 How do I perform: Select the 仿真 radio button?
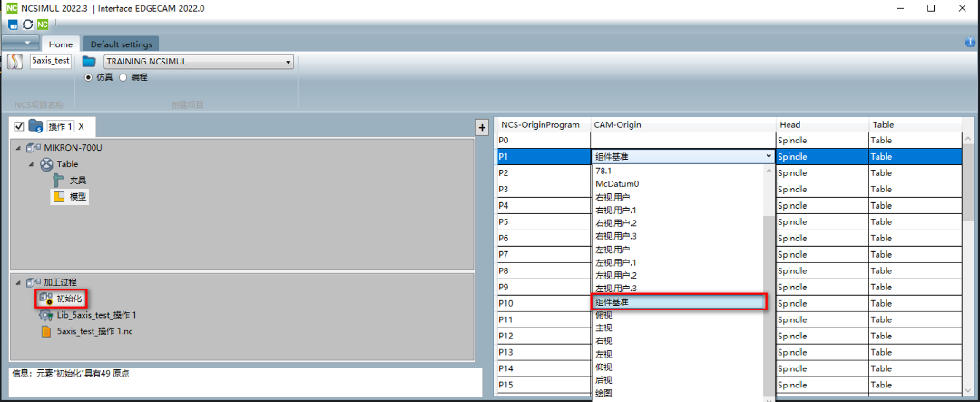tap(88, 77)
